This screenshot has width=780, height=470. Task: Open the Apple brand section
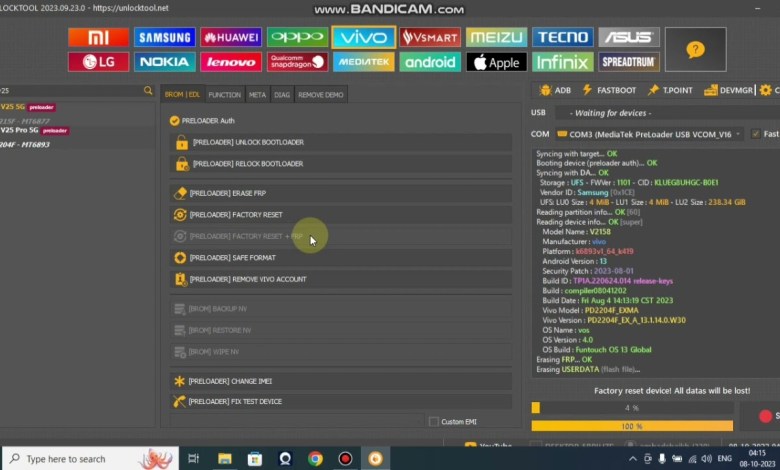(496, 62)
